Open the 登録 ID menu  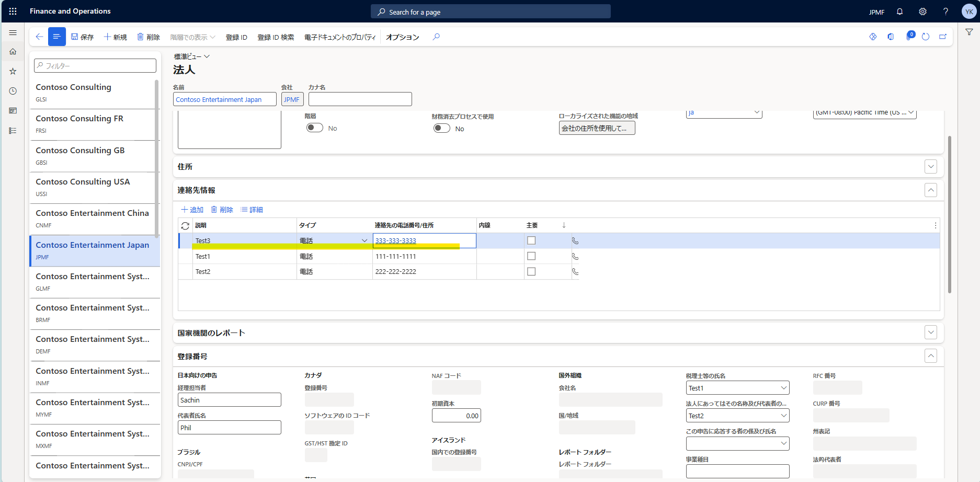236,37
